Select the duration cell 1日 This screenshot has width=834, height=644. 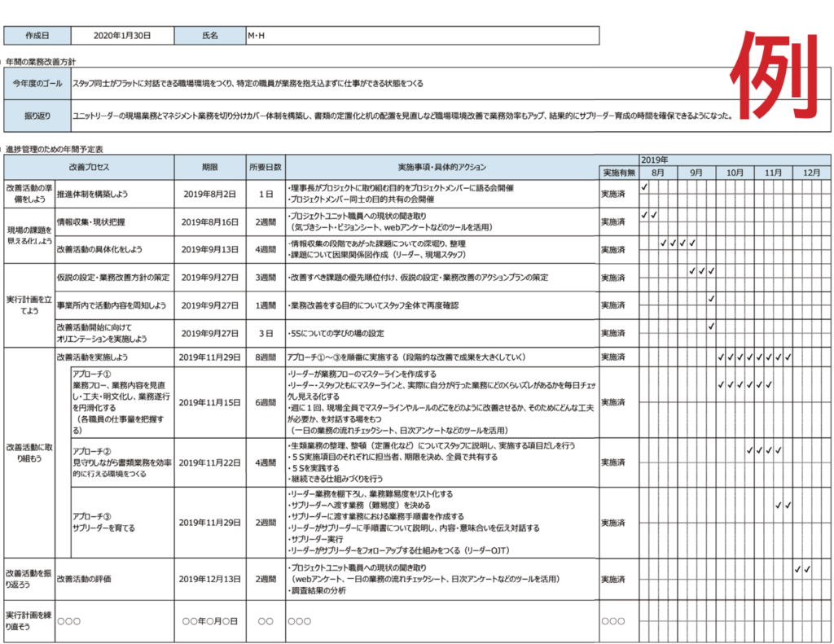266,194
